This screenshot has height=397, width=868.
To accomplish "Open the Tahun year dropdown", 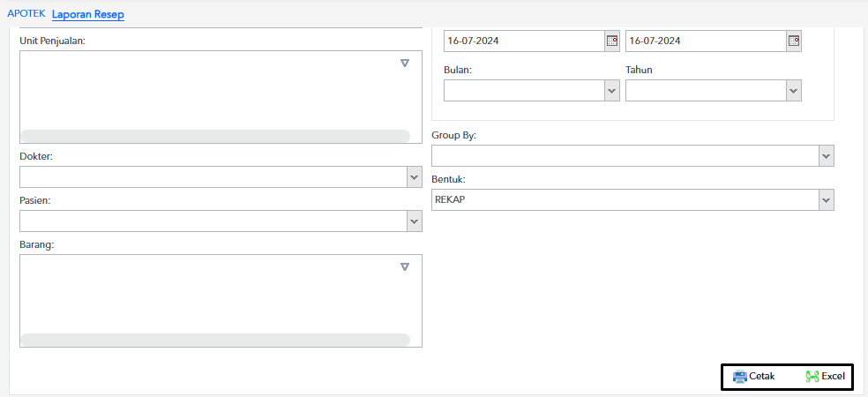I will [x=714, y=90].
